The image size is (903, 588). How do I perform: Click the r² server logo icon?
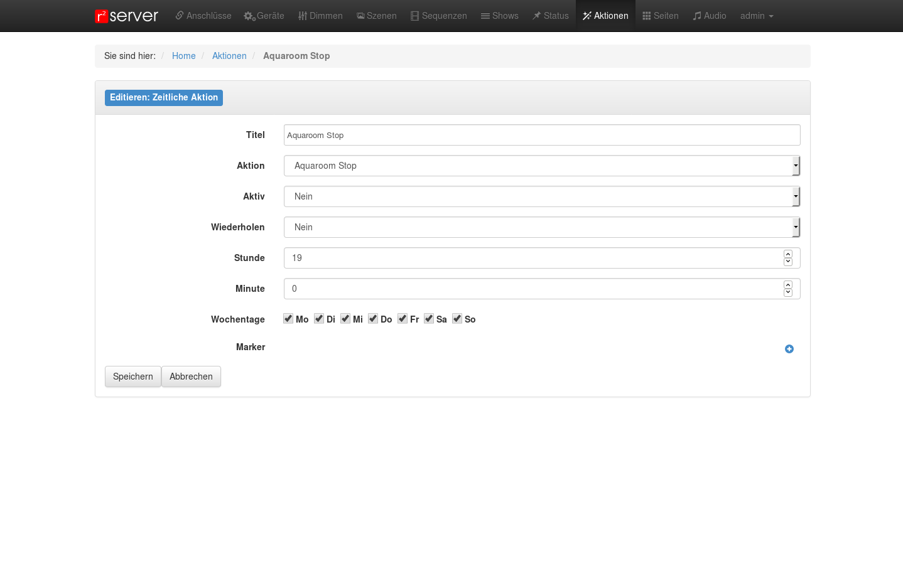[x=102, y=16]
